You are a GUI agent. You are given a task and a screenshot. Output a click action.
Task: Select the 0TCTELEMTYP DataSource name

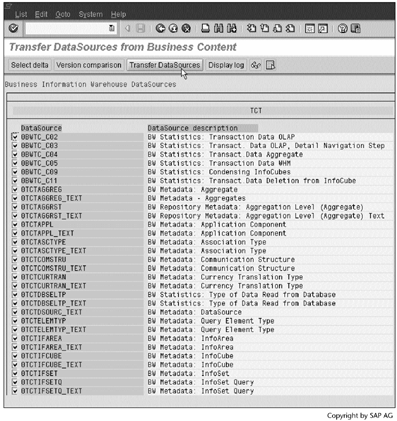tap(43, 321)
